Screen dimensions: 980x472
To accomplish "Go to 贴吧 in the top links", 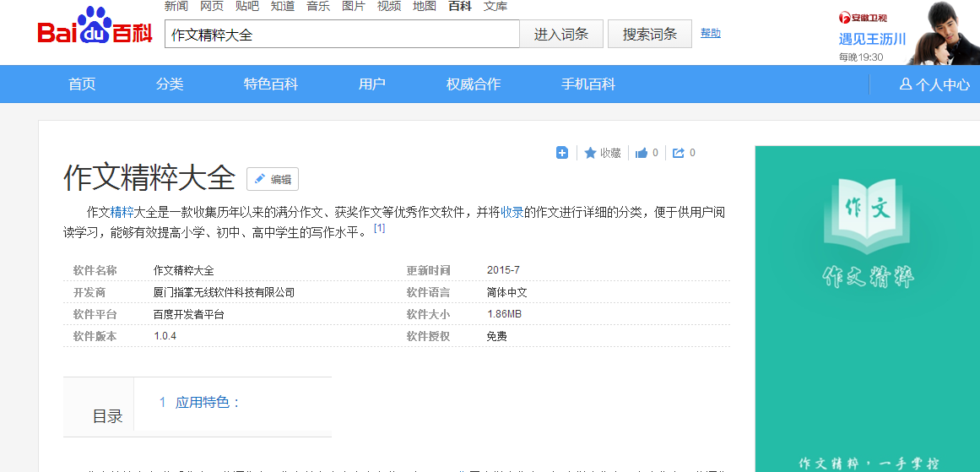I will point(247,6).
